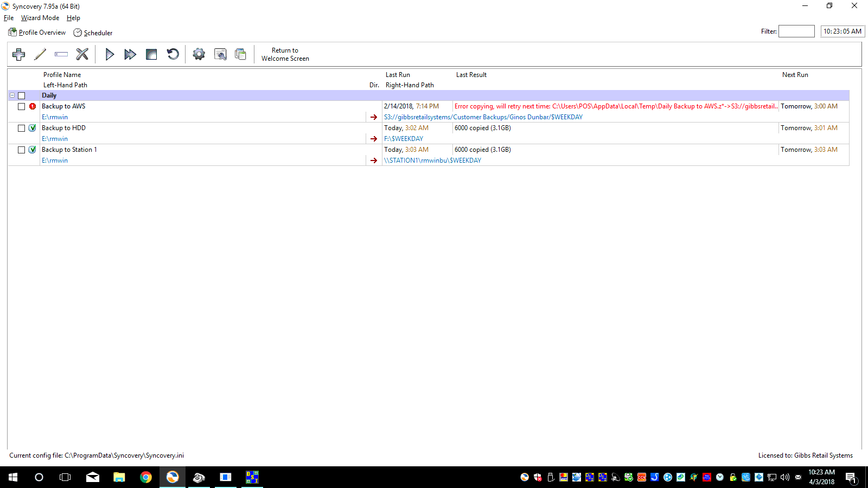Open the Windows Start menu

[13, 477]
